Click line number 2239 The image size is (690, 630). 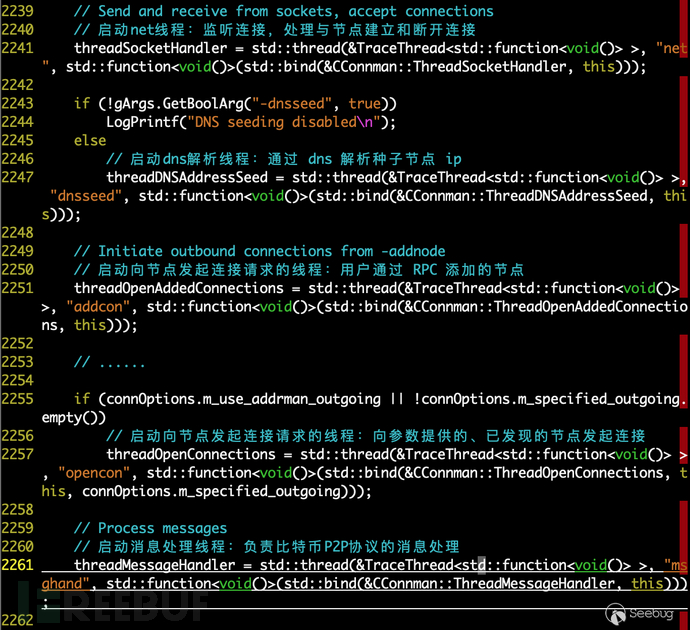click(x=17, y=11)
